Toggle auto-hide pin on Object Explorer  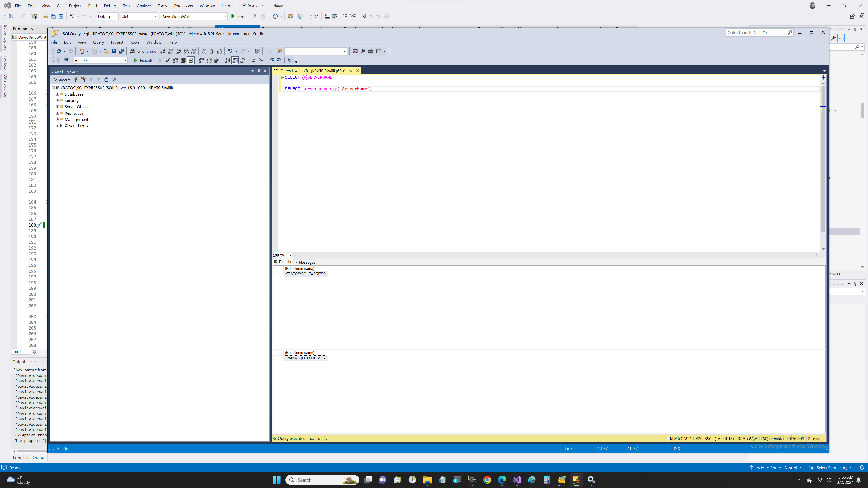point(259,71)
